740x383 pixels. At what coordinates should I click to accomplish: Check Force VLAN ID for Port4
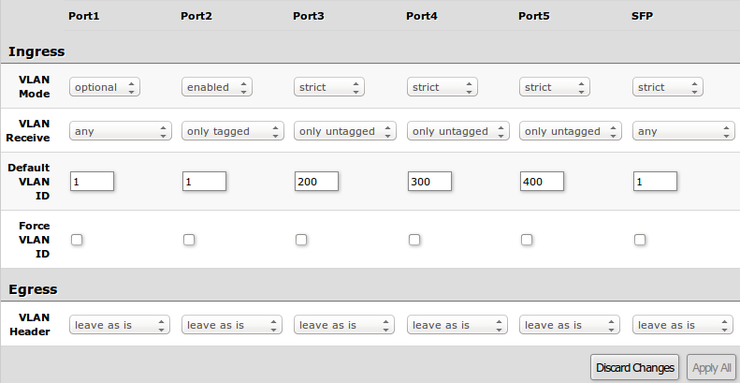414,240
